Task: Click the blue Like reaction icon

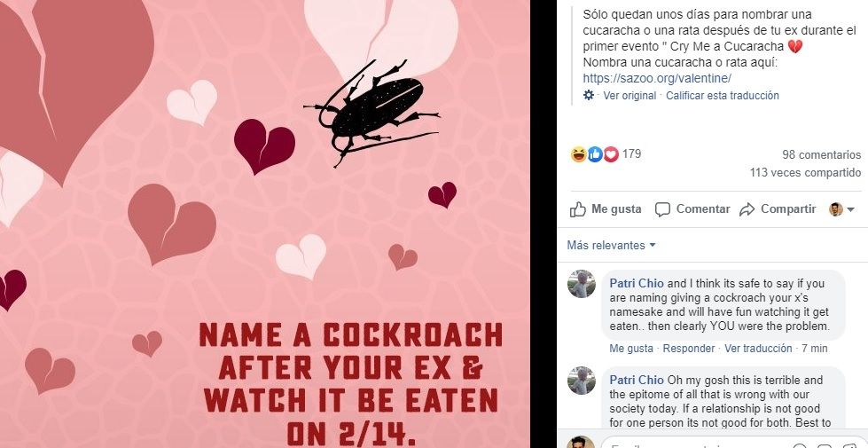Action: tap(595, 154)
